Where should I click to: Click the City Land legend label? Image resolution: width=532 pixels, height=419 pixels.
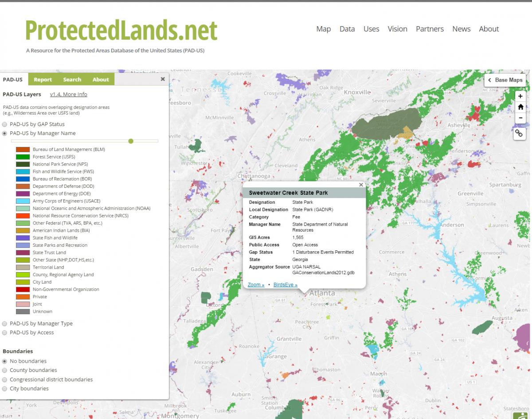[42, 282]
